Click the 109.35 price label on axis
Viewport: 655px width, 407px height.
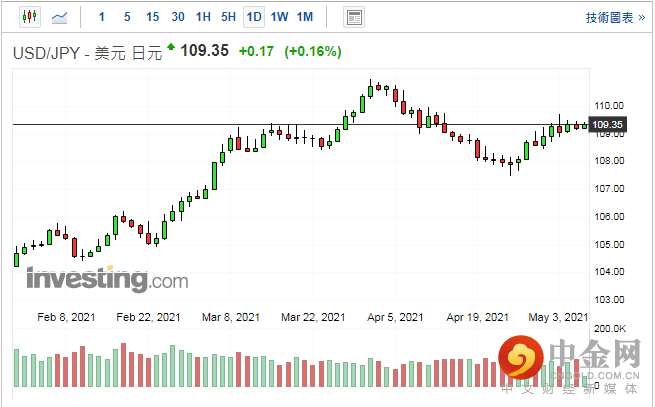point(608,125)
